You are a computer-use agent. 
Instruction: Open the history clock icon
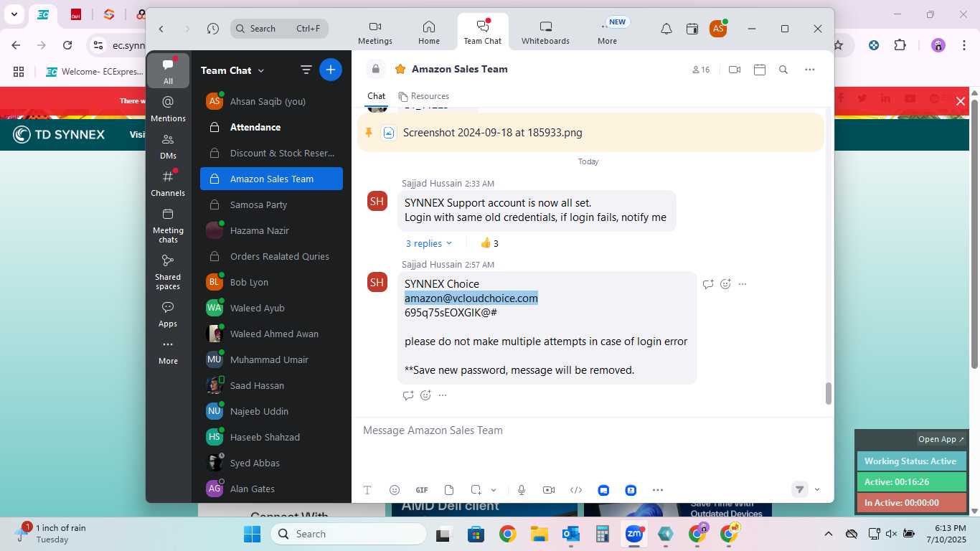(213, 29)
